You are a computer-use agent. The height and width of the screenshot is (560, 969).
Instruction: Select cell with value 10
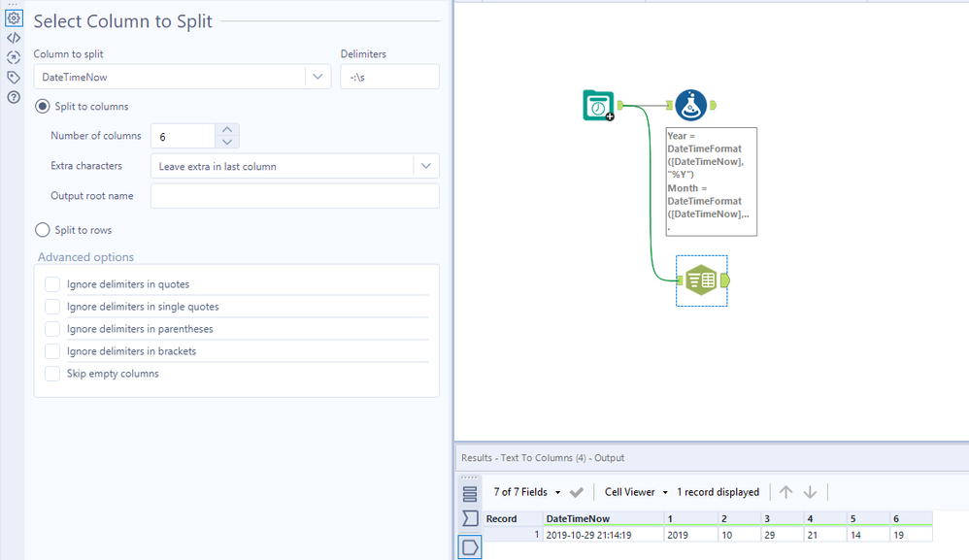coord(739,535)
